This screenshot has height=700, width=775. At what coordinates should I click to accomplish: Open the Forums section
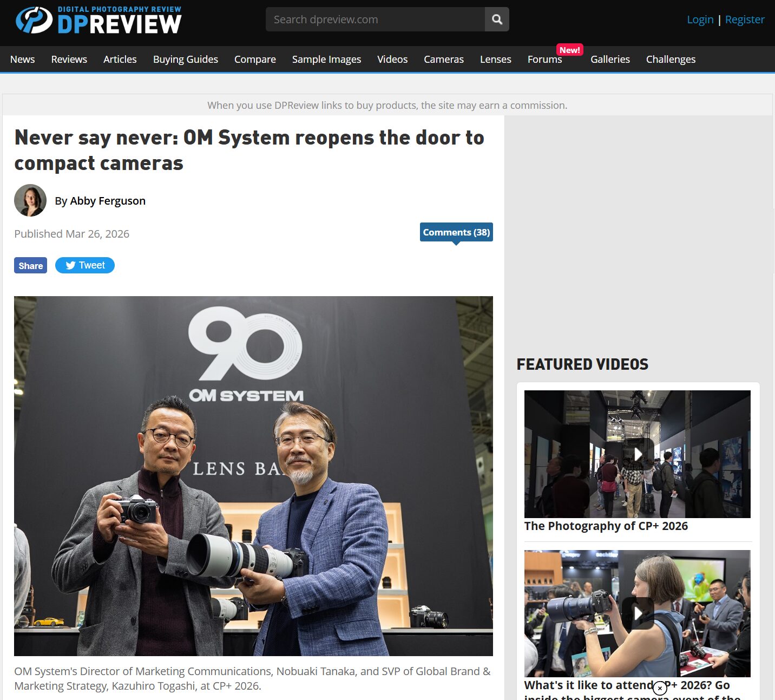(x=544, y=60)
